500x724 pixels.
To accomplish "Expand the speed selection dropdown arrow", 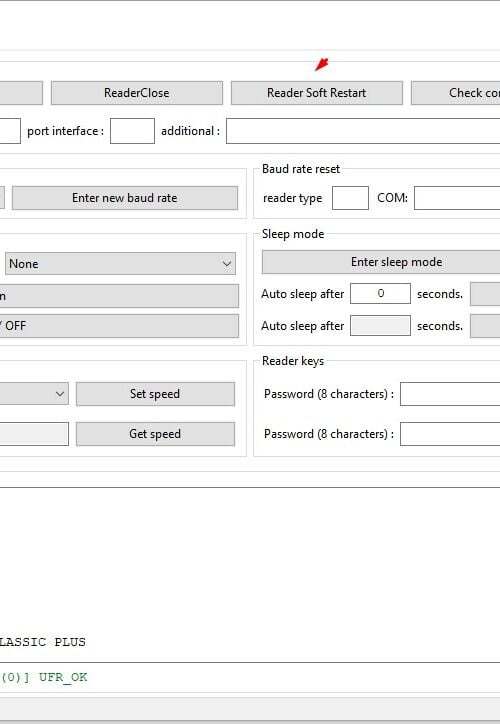I will click(60, 394).
